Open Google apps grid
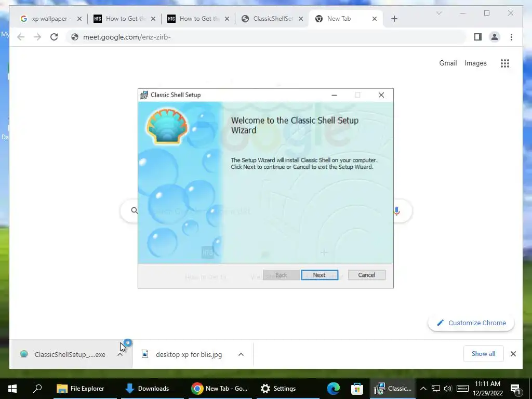This screenshot has height=399, width=532. point(505,63)
